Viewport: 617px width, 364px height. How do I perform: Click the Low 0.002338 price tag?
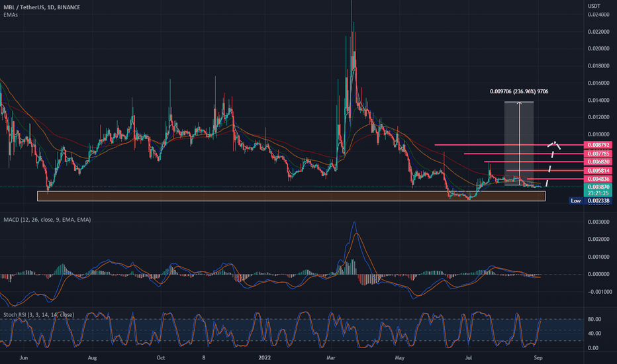(591, 201)
